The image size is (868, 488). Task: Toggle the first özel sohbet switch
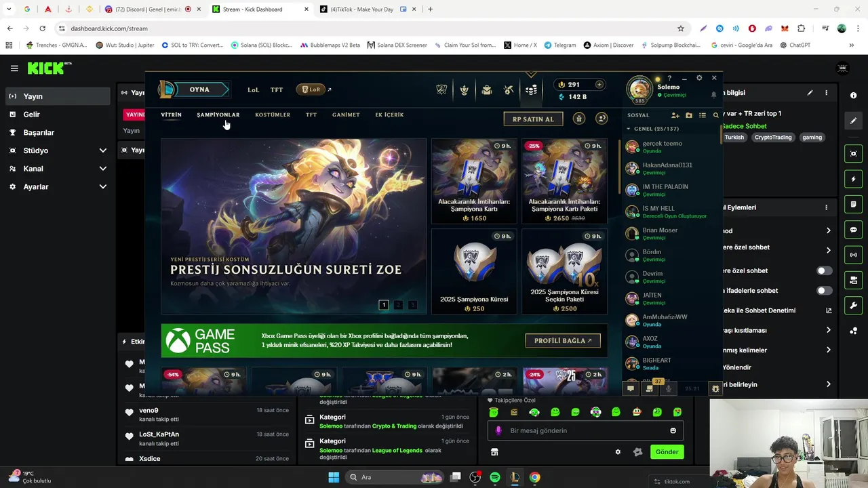pos(824,270)
